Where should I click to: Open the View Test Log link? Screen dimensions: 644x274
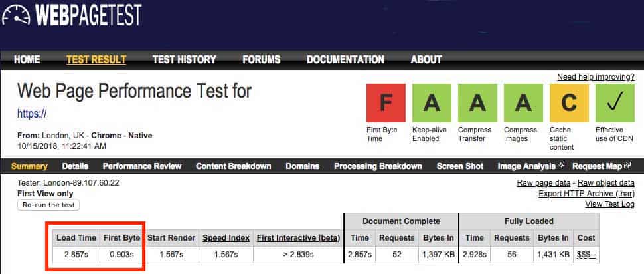click(x=609, y=204)
